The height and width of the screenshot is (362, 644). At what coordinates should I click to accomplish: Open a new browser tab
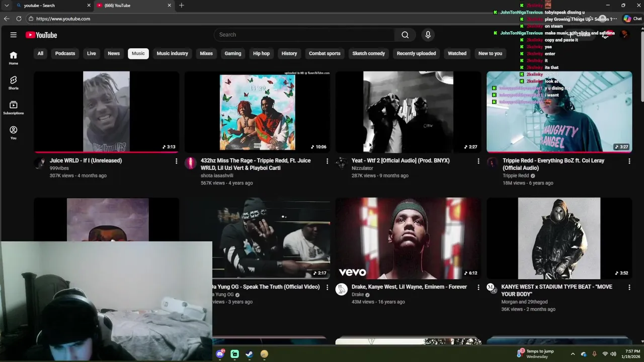(x=182, y=6)
